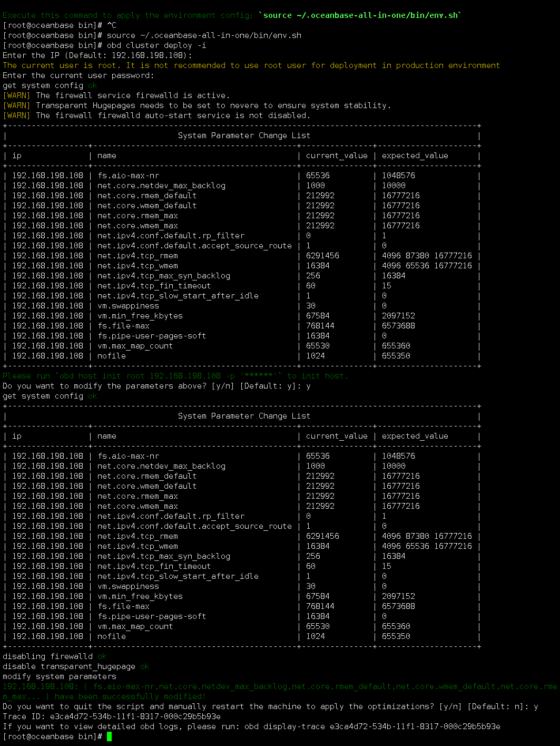Select 'net.core.rmem_default' in the lower table

147,476
